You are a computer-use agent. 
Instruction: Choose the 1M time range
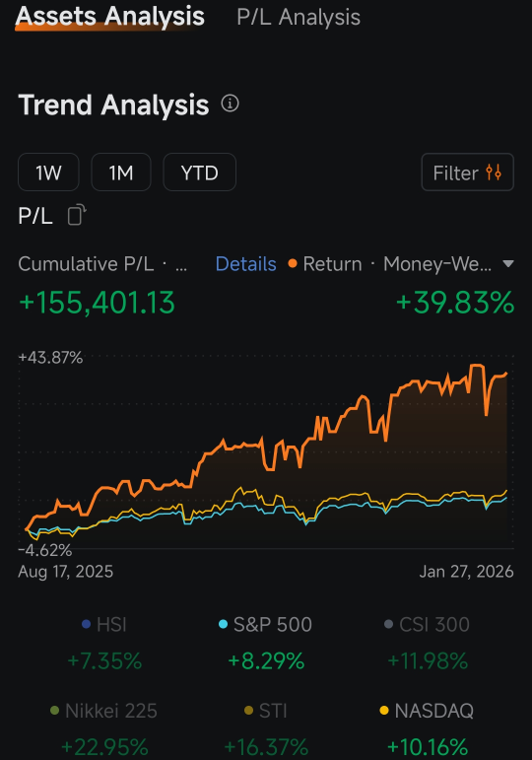[x=121, y=173]
